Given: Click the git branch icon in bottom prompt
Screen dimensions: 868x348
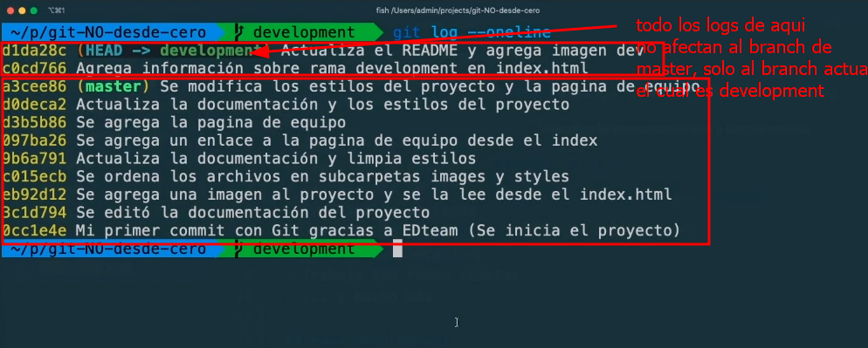Looking at the screenshot, I should pyautogui.click(x=239, y=249).
